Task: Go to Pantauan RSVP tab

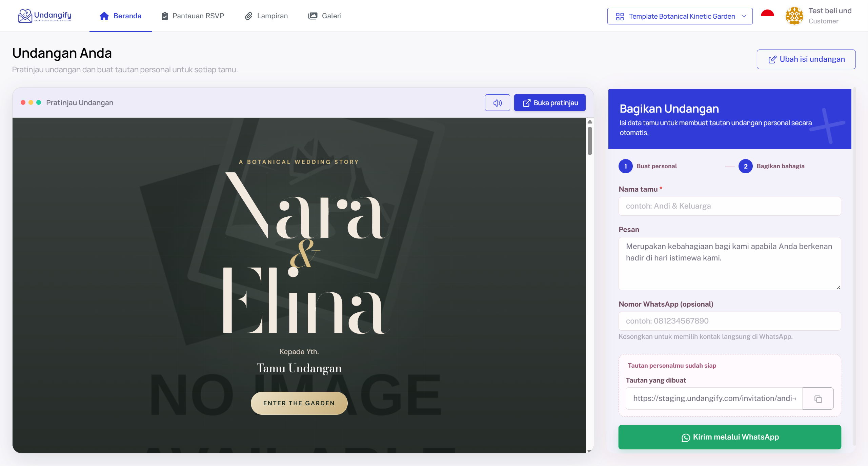Action: 193,16
